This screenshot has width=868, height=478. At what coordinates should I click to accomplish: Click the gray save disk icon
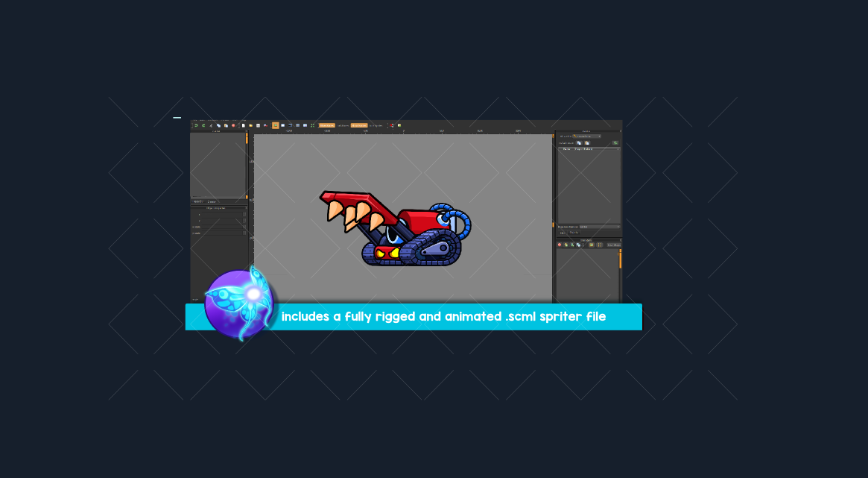coord(258,125)
